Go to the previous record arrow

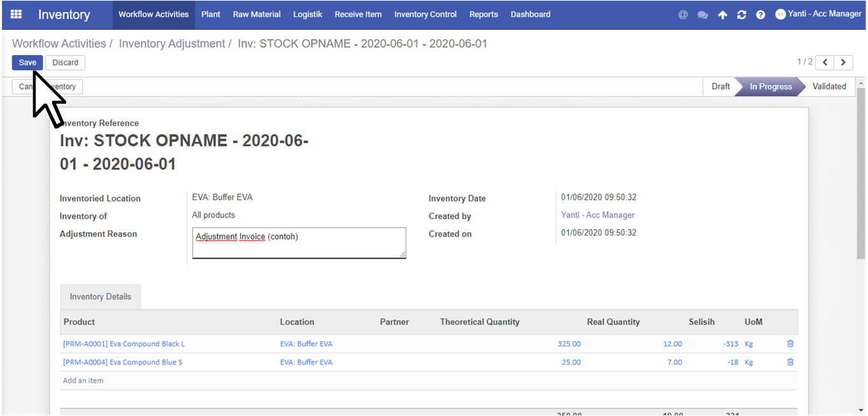[x=825, y=62]
